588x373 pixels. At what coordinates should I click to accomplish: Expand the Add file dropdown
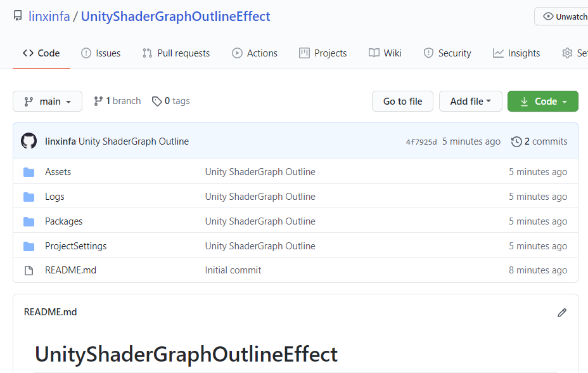pos(470,101)
